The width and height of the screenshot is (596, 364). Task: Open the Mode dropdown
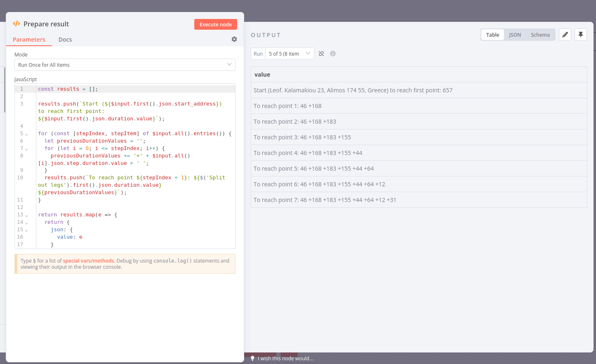click(x=125, y=65)
